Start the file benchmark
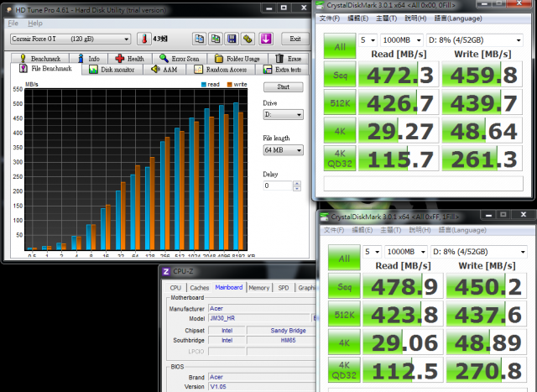Viewport: 537px width, 392px height. click(x=284, y=86)
